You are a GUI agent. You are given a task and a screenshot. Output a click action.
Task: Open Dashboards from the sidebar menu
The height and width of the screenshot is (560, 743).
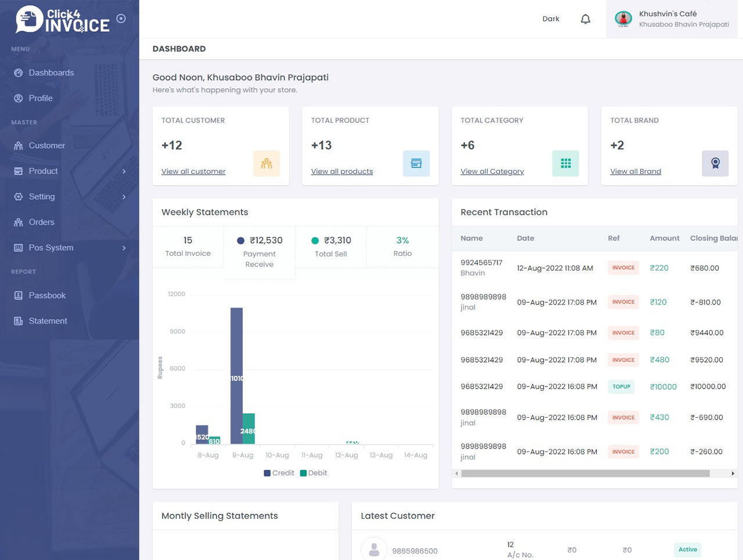coord(51,73)
